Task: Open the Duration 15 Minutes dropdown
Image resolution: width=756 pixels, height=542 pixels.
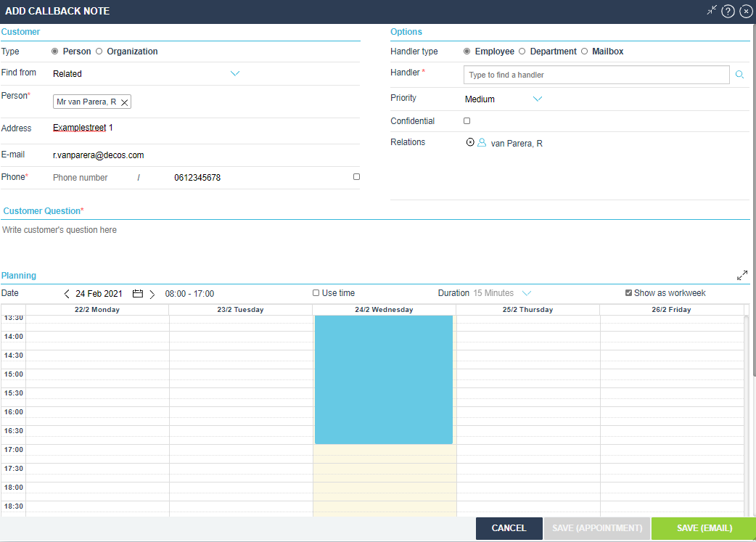Action: click(x=527, y=293)
